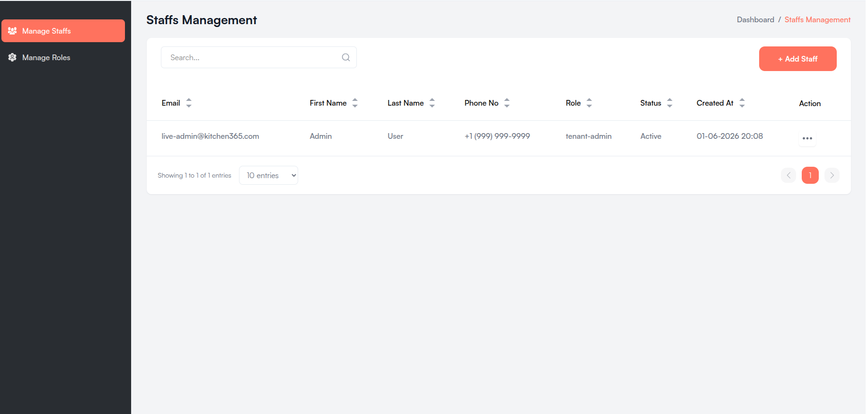The image size is (868, 414).
Task: Open the three-dots action menu for live-admin
Action: (807, 138)
